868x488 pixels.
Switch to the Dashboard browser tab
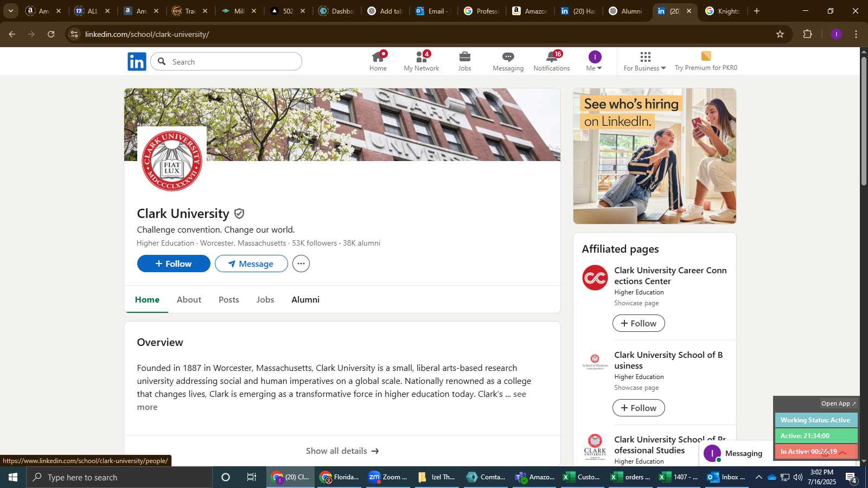[x=336, y=11]
